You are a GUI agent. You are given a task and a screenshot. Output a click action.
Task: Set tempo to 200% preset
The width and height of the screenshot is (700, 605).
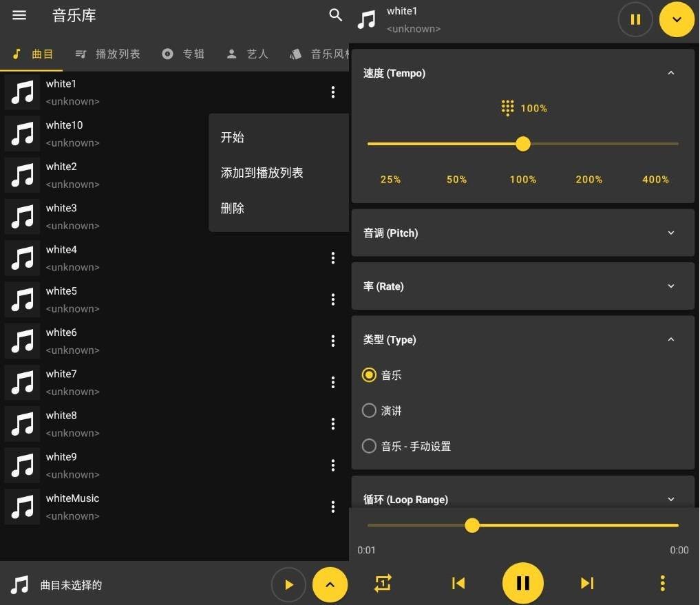coord(588,179)
